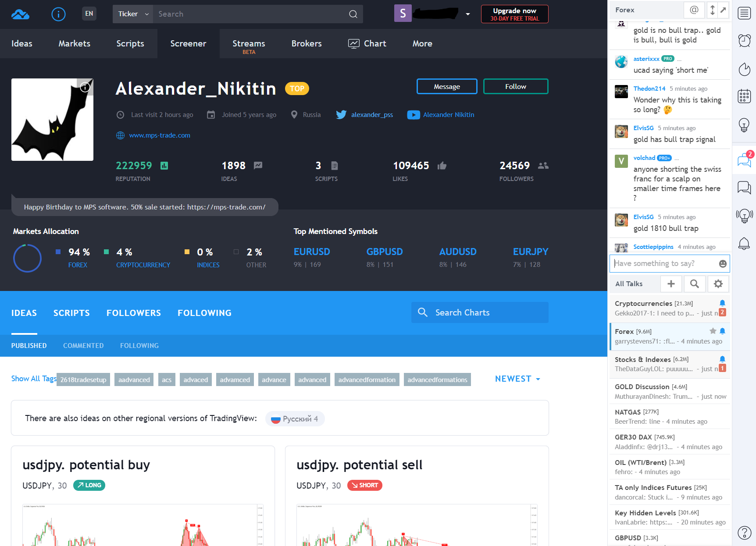Viewport: 756px width, 546px height.
Task: Click the Indices yellow allocation swatch
Action: [187, 252]
